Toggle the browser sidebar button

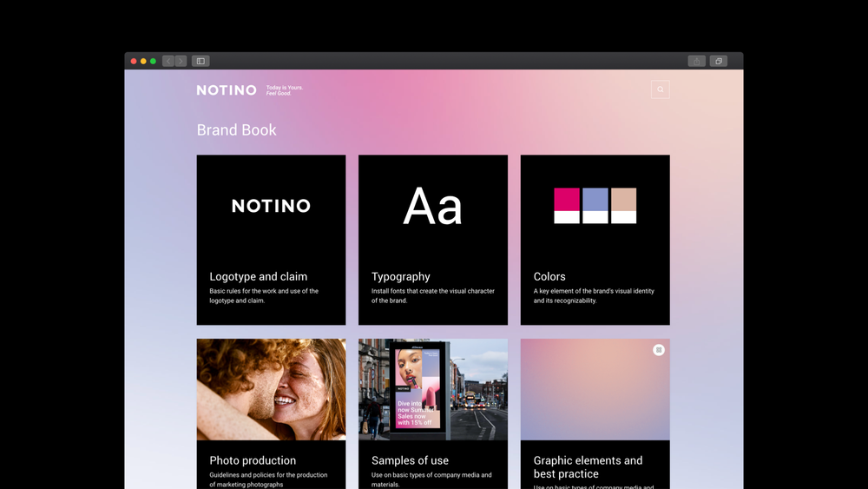201,61
